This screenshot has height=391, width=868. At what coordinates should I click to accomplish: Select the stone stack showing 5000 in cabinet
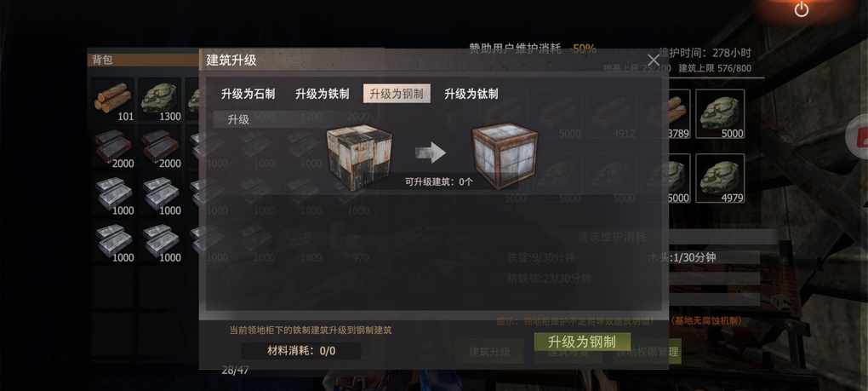click(x=720, y=114)
